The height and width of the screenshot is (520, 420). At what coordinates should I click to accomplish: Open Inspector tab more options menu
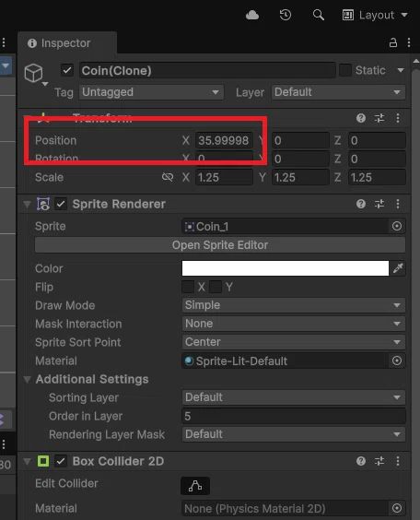pos(409,42)
